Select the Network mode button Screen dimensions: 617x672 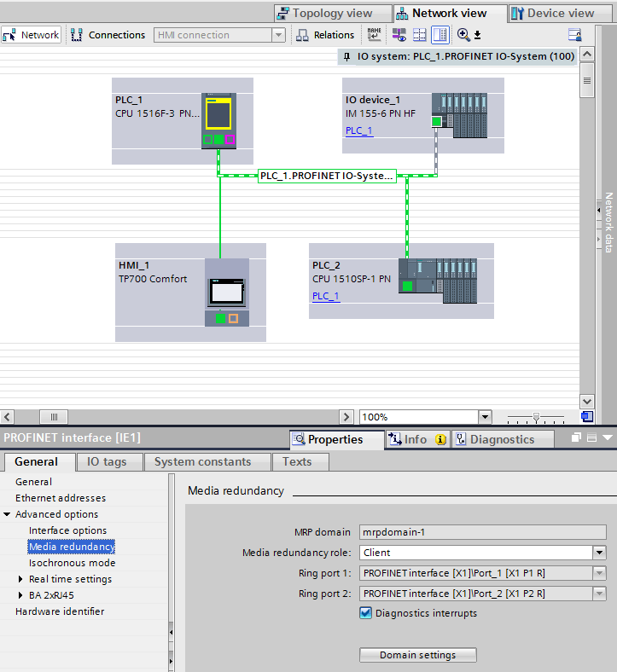(x=32, y=35)
